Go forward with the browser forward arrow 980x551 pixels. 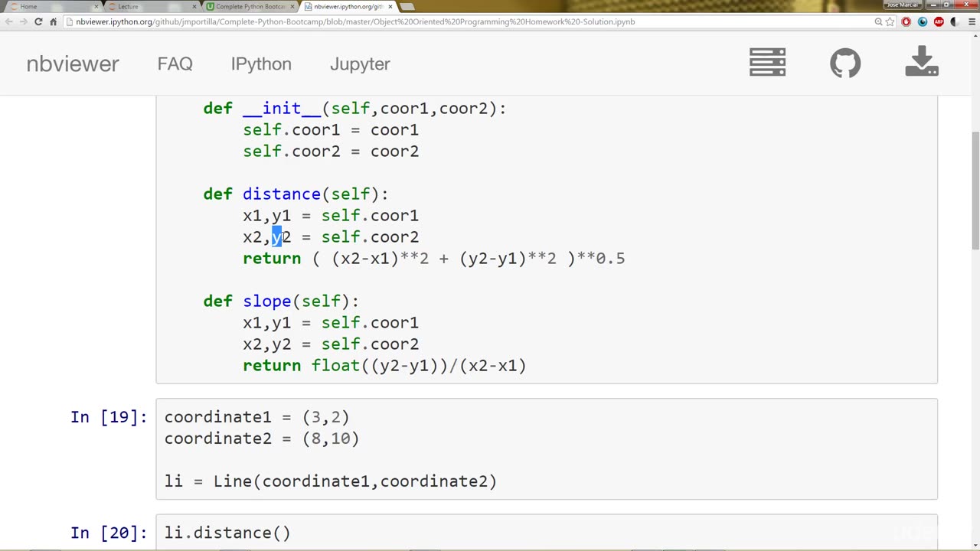point(24,21)
